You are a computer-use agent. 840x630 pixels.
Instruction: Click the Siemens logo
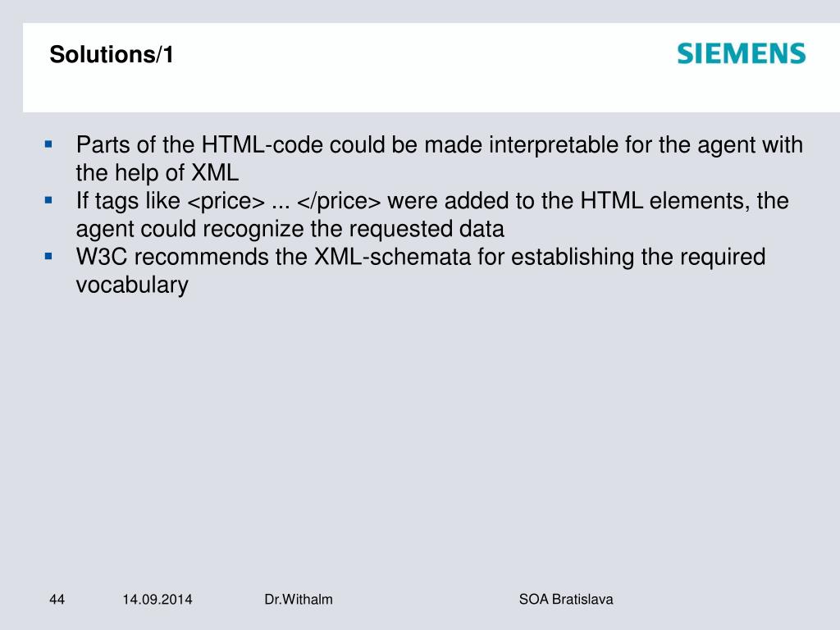point(742,53)
